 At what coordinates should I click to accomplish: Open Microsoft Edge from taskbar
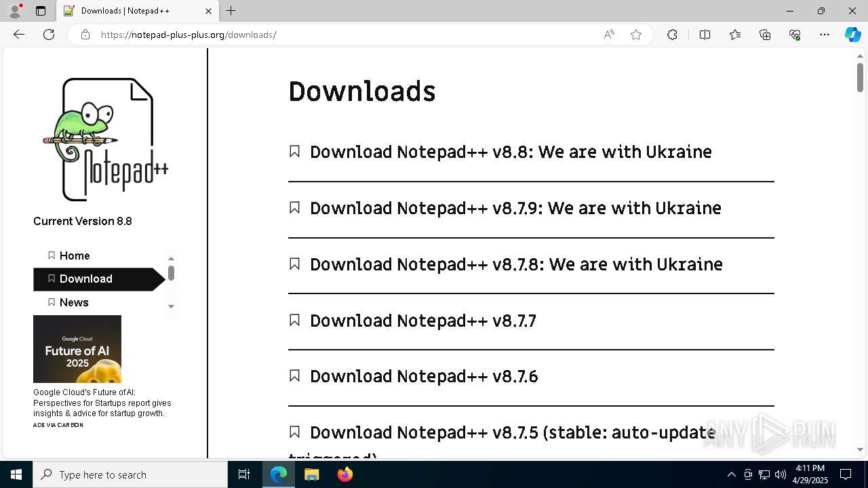pyautogui.click(x=279, y=474)
